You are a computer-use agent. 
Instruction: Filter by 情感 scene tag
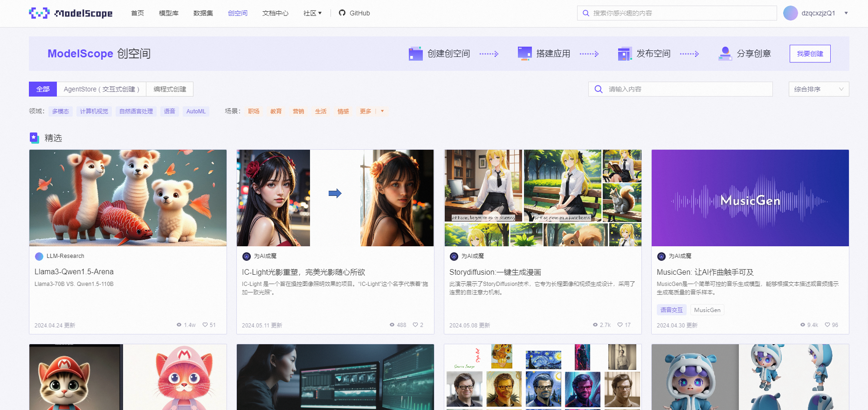point(343,111)
